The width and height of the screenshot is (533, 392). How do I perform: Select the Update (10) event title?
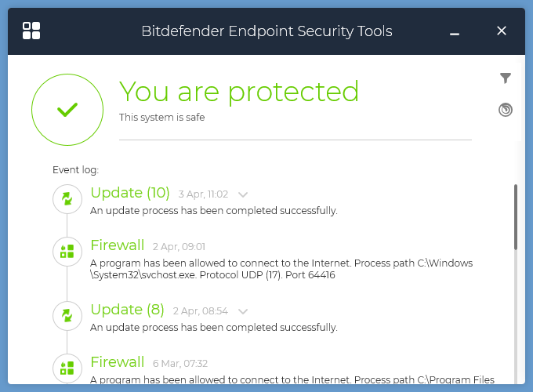tap(130, 193)
